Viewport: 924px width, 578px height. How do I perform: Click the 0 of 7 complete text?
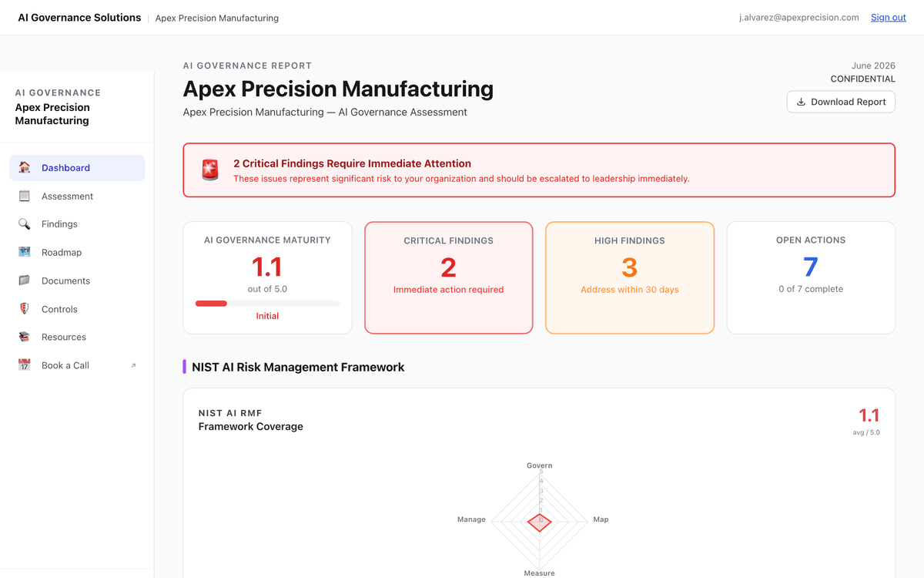(811, 289)
